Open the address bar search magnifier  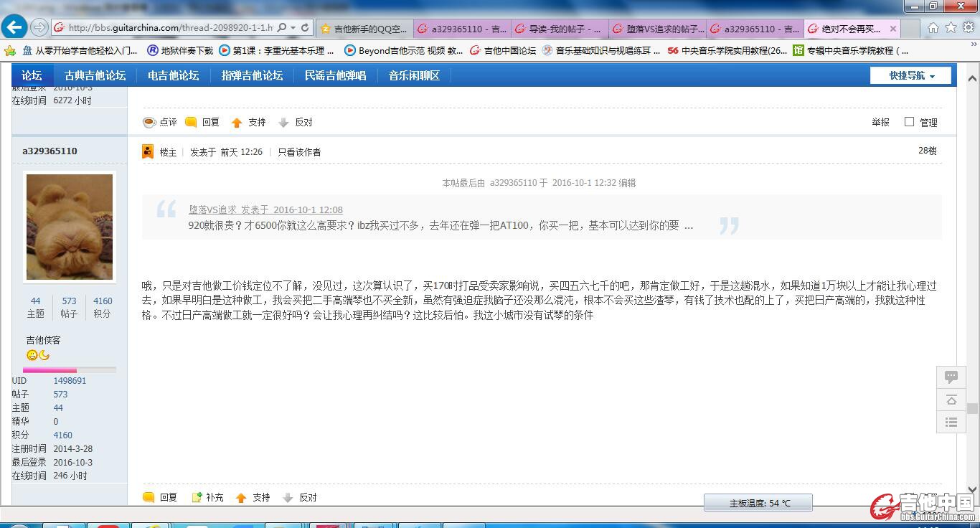click(x=282, y=28)
